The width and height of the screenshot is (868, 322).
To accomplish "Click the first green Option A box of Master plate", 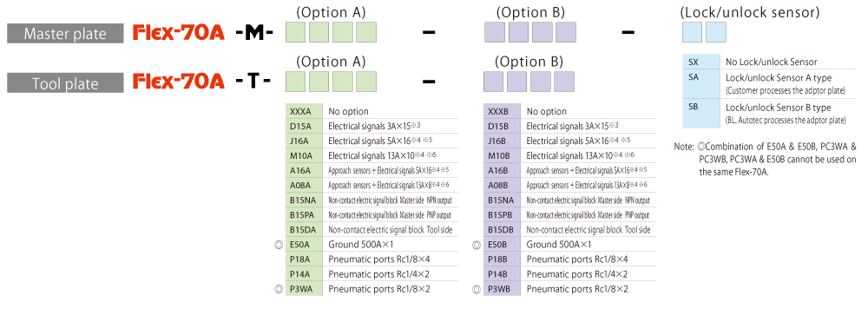I will point(296,33).
